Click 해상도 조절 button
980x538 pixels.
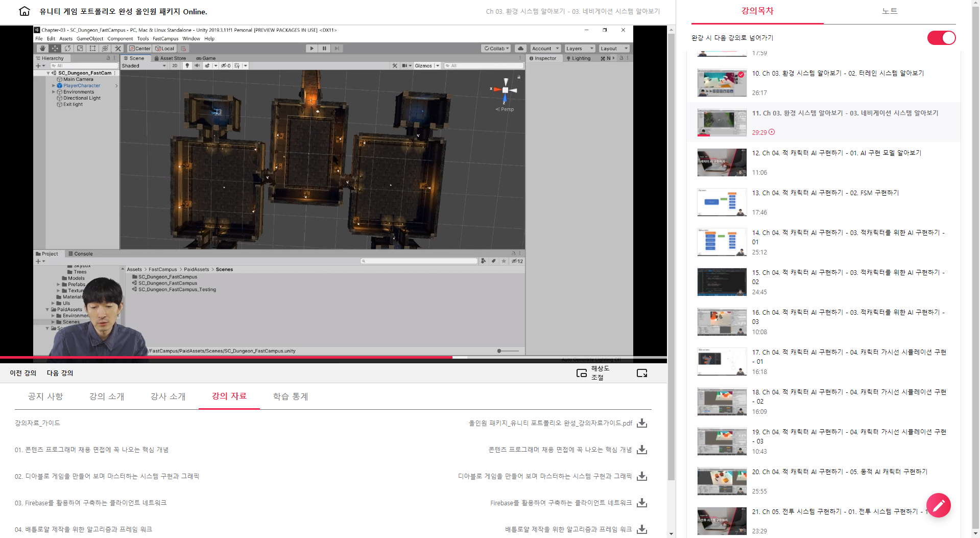click(x=601, y=373)
